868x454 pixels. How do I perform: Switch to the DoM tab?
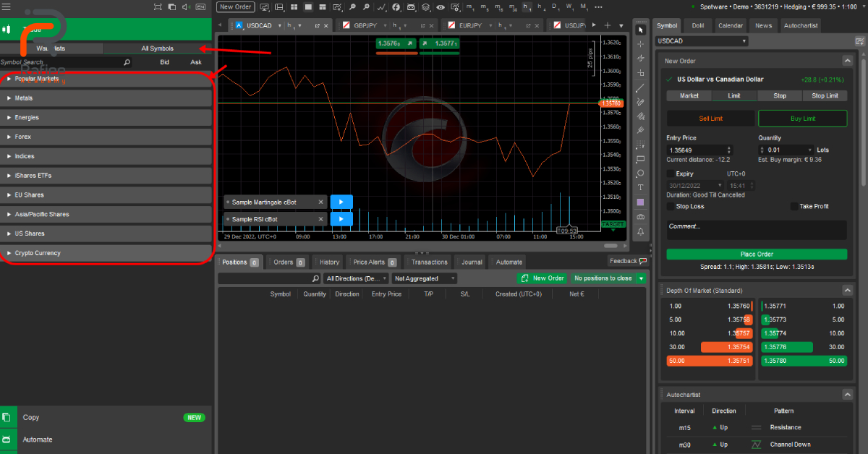pyautogui.click(x=698, y=25)
